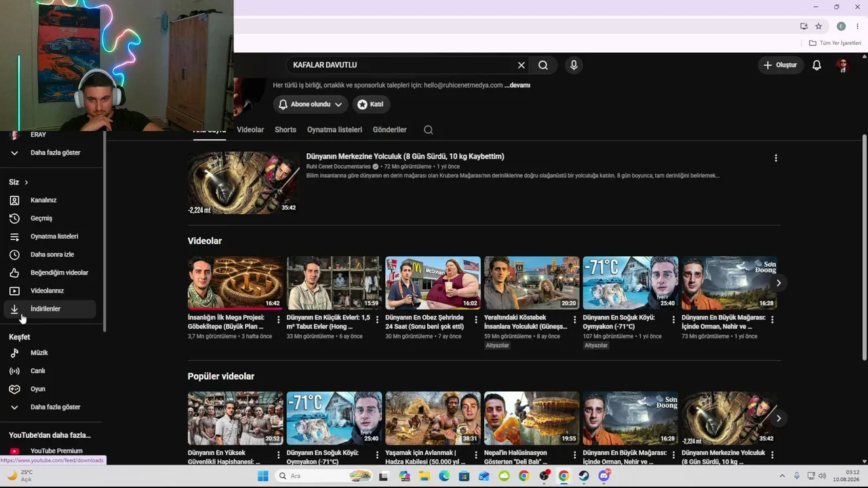This screenshot has height=488, width=868.
Task: Open Steam from the taskbar
Action: pyautogui.click(x=584, y=476)
